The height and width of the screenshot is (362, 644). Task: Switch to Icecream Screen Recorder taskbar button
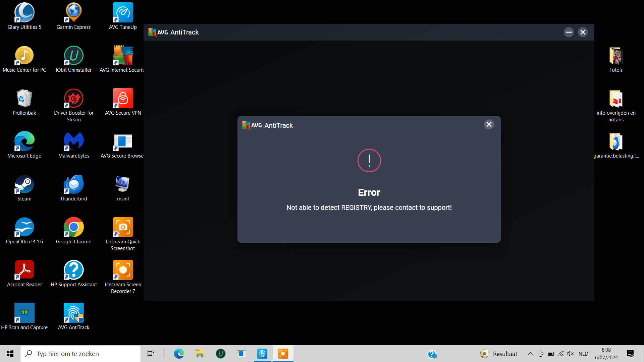pyautogui.click(x=283, y=354)
